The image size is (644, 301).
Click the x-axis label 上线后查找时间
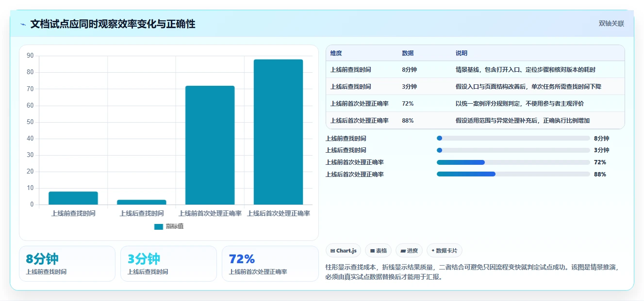[x=142, y=213]
